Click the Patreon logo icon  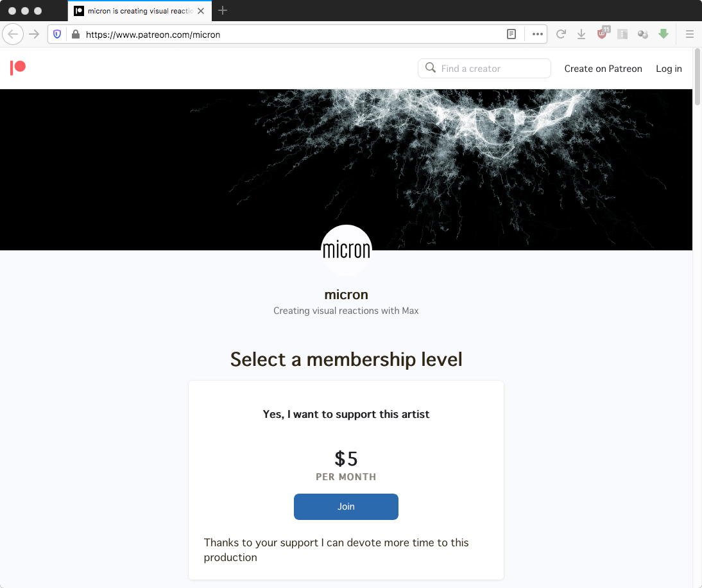pos(18,68)
